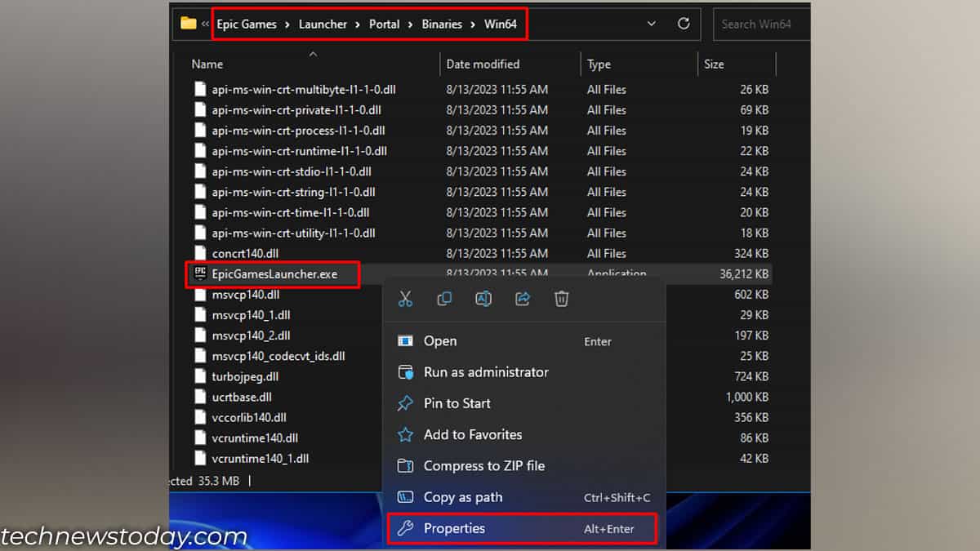Select the Rename icon in context menu
The image size is (980, 551).
pyautogui.click(x=483, y=299)
